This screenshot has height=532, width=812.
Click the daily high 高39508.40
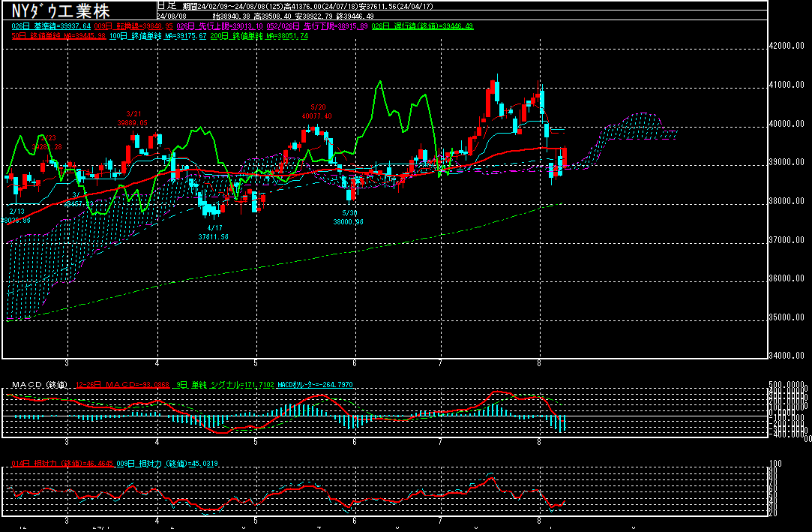tap(272, 16)
